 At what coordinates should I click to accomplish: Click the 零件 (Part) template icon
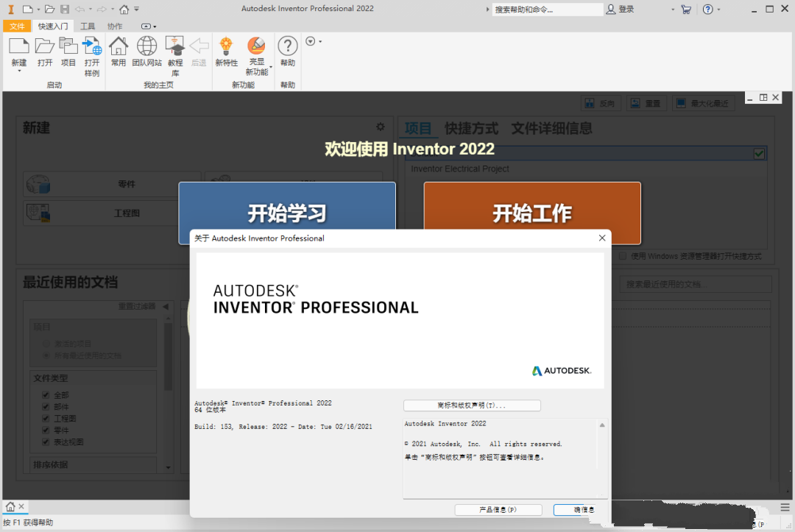click(x=38, y=184)
